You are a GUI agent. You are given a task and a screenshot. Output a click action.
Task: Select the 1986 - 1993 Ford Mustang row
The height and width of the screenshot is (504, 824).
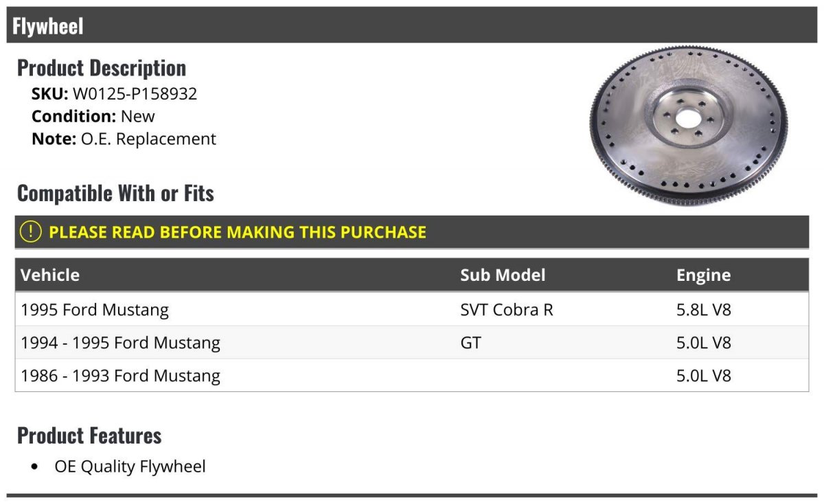[x=121, y=376]
